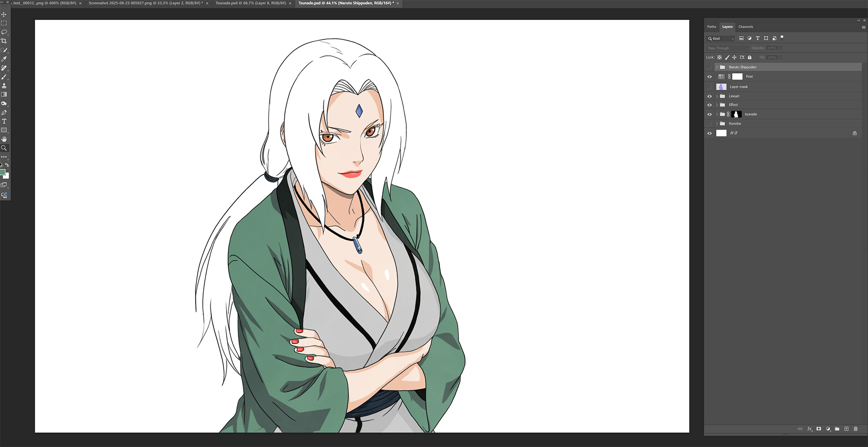Open the Edit Toolbar three-dots button
868x447 pixels.
click(4, 157)
